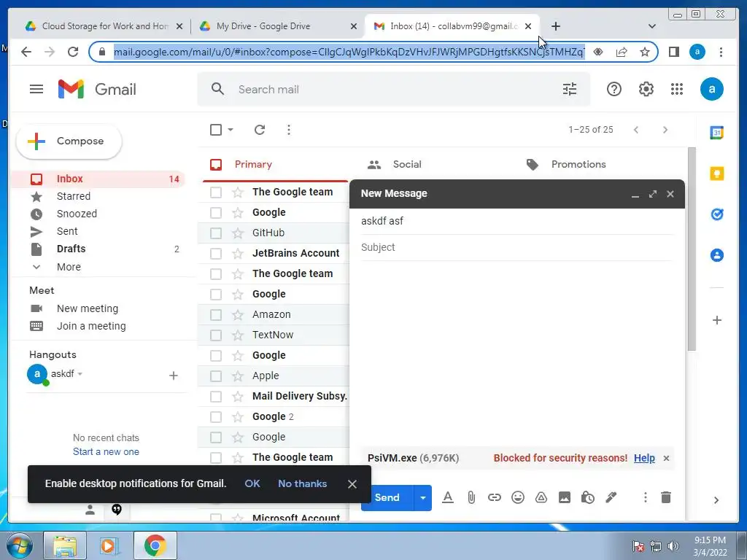
Task: Open Chrome three-dot menu
Action: [721, 52]
